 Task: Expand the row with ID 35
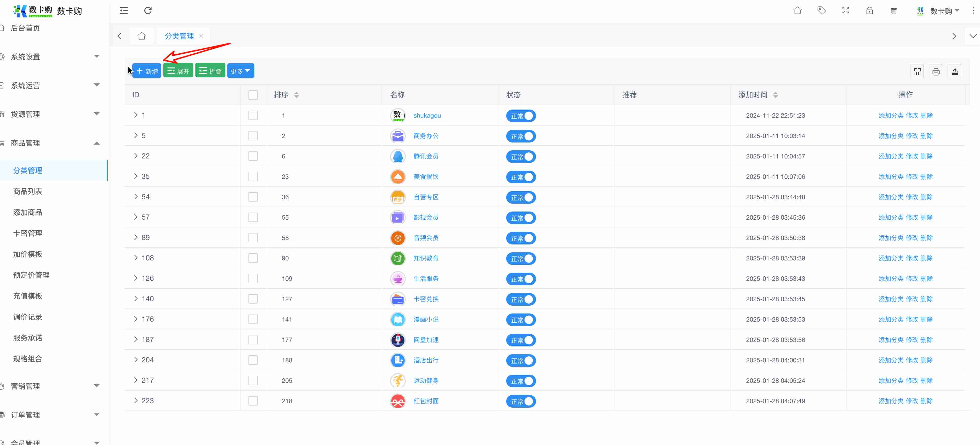[136, 176]
